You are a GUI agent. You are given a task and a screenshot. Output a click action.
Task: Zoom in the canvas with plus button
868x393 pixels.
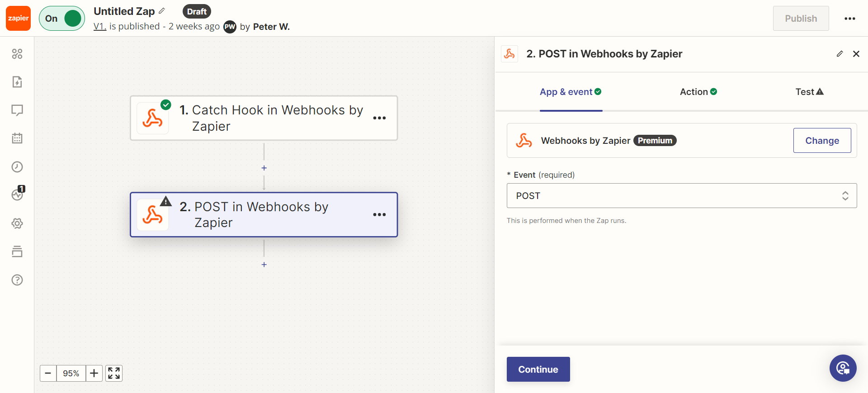tap(94, 373)
